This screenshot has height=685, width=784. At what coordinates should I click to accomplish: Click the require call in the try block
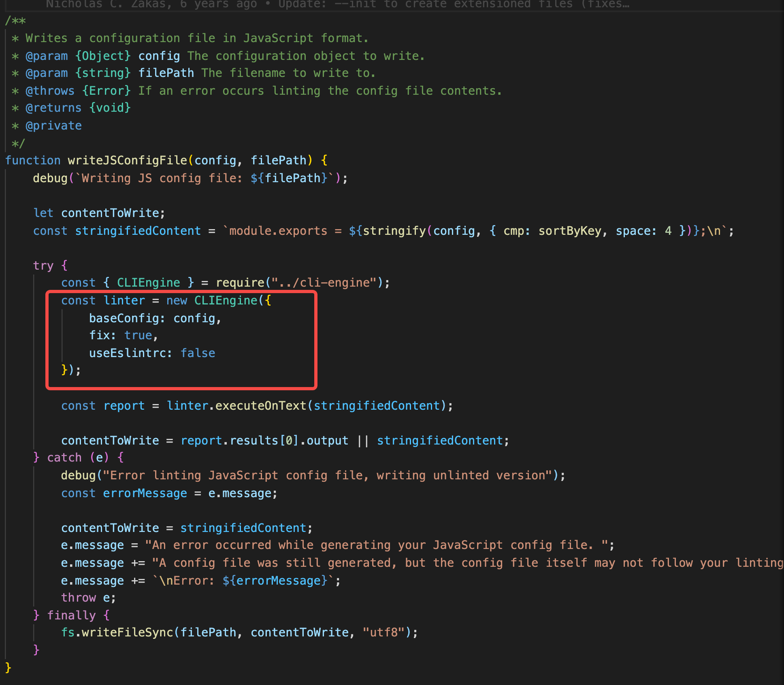click(240, 283)
